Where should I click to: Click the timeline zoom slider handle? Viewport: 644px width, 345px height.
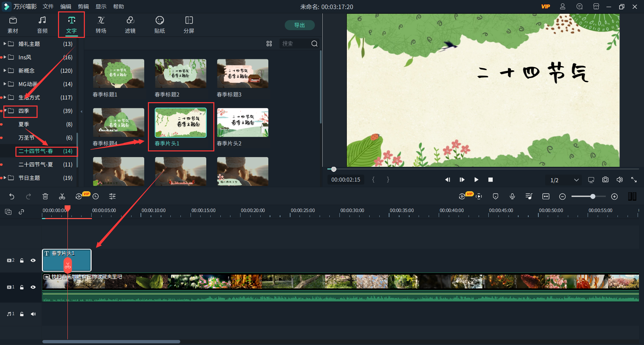click(x=593, y=197)
